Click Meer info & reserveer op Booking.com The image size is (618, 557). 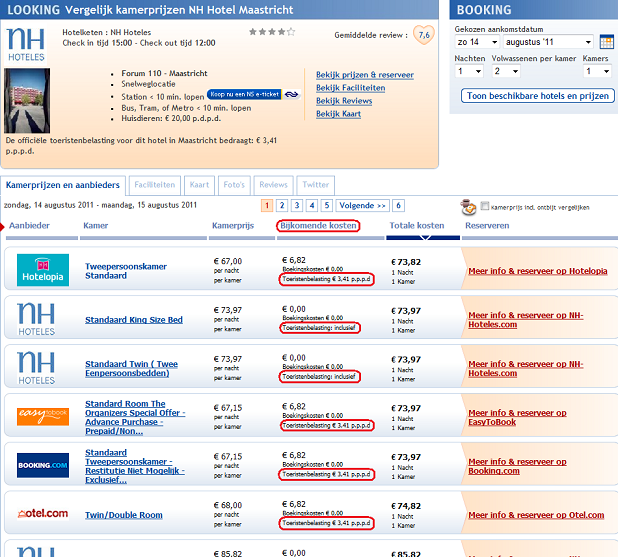pos(517,466)
